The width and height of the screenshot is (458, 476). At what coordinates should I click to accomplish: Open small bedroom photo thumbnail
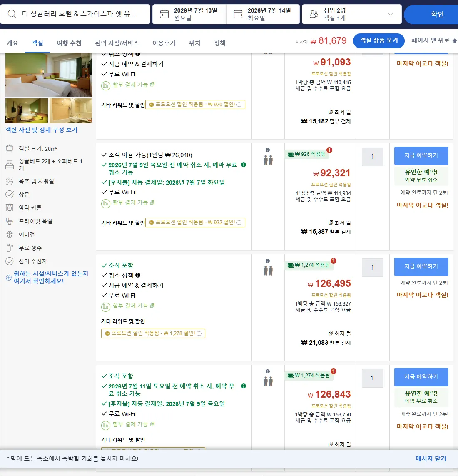click(x=27, y=110)
